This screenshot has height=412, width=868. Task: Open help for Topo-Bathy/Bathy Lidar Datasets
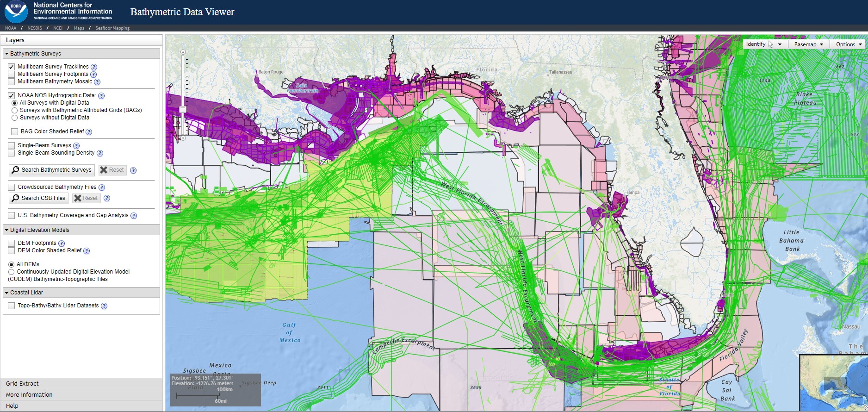tap(104, 306)
